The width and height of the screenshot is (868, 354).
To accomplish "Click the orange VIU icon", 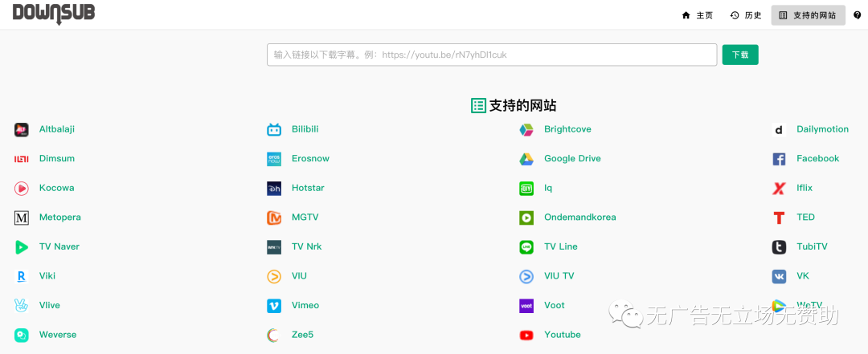I will pyautogui.click(x=274, y=276).
